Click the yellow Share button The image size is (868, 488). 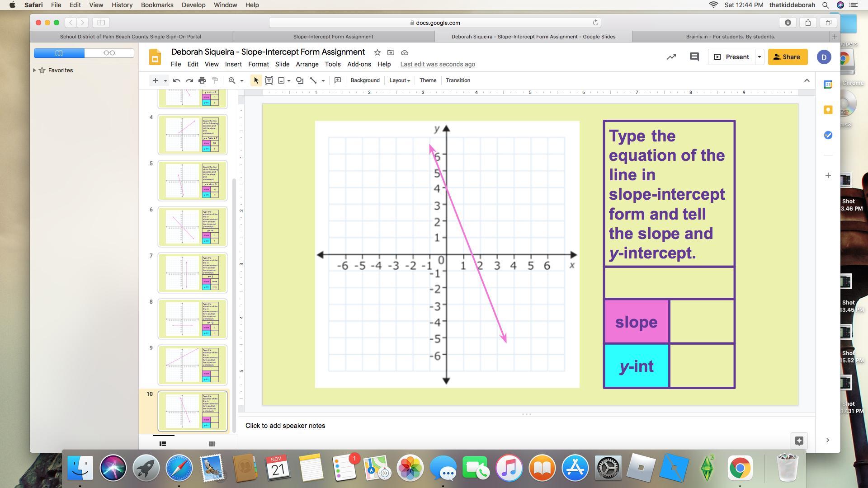point(787,57)
